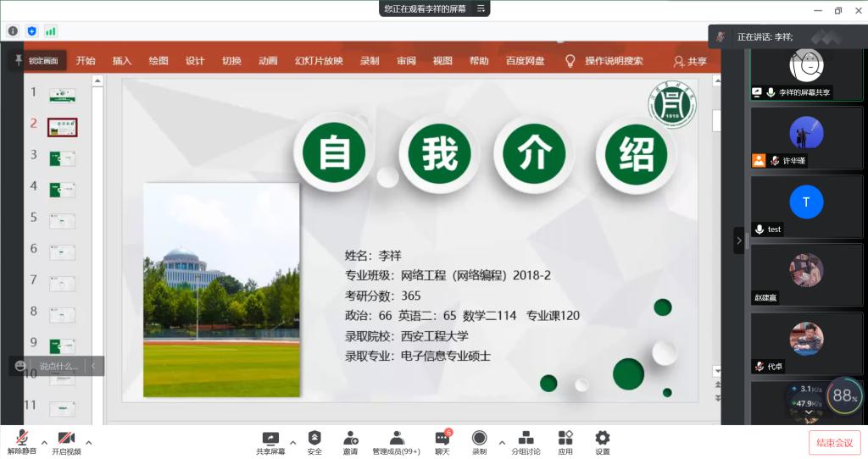The height and width of the screenshot is (459, 868).
Task: Open the menu on the screen-viewing banner
Action: [x=481, y=8]
